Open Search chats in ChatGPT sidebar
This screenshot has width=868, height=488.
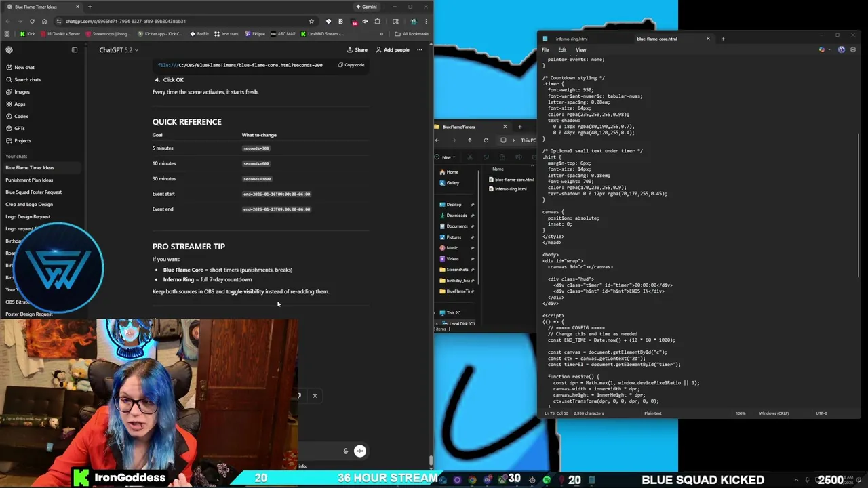coord(27,79)
